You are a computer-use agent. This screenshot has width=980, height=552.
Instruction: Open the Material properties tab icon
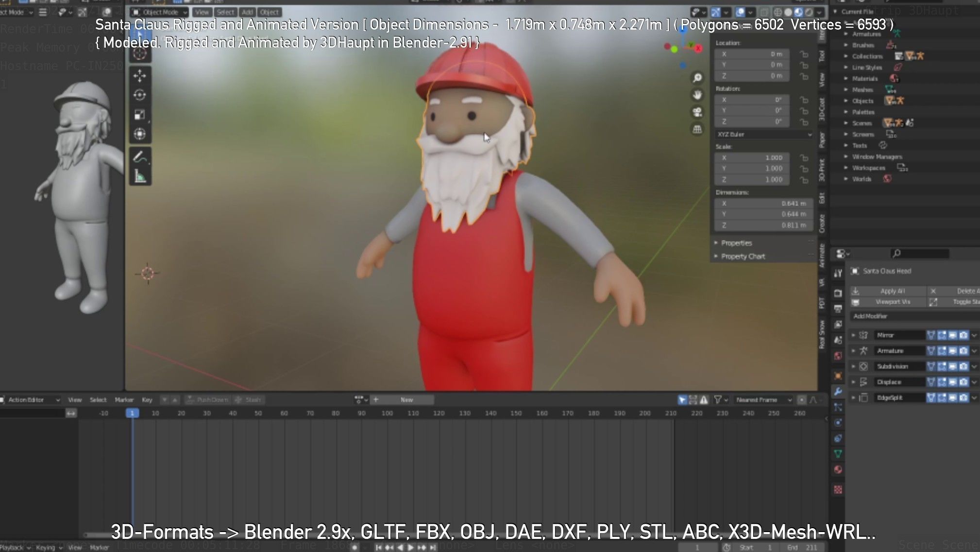point(838,469)
